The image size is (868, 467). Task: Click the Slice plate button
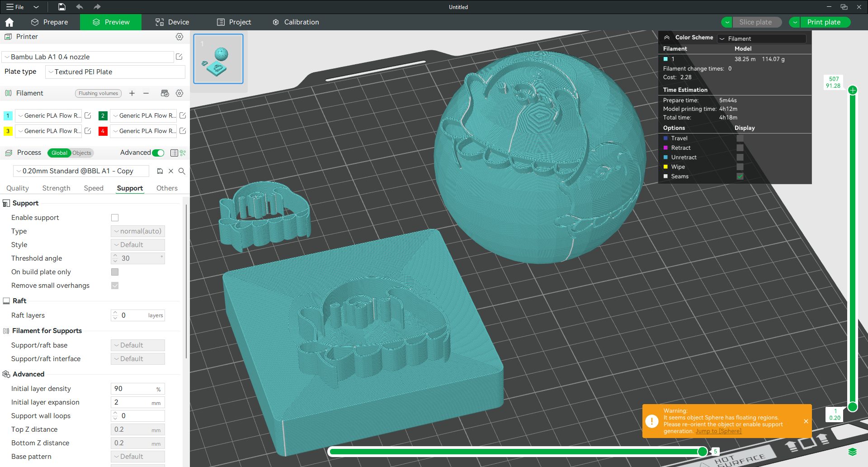coord(756,22)
